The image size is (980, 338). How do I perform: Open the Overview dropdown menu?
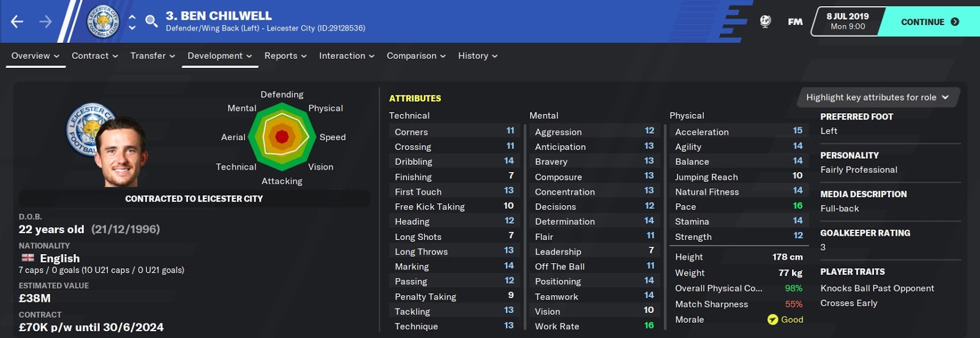(x=36, y=56)
